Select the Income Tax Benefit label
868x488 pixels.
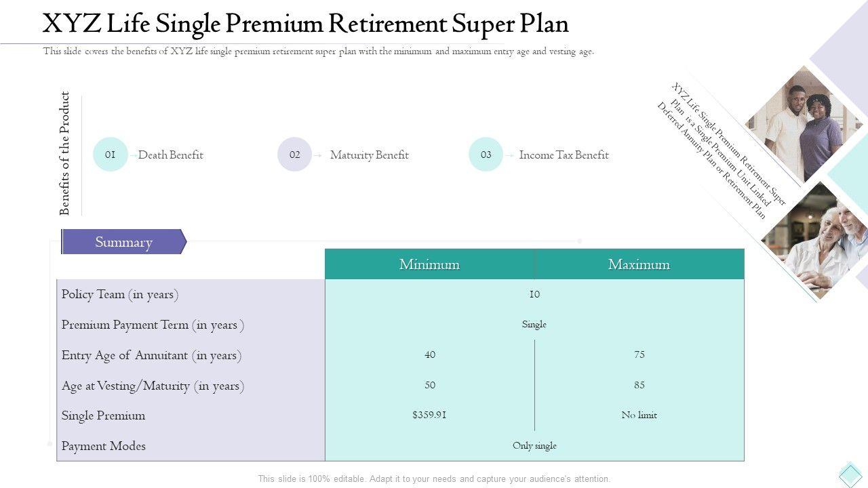point(564,155)
